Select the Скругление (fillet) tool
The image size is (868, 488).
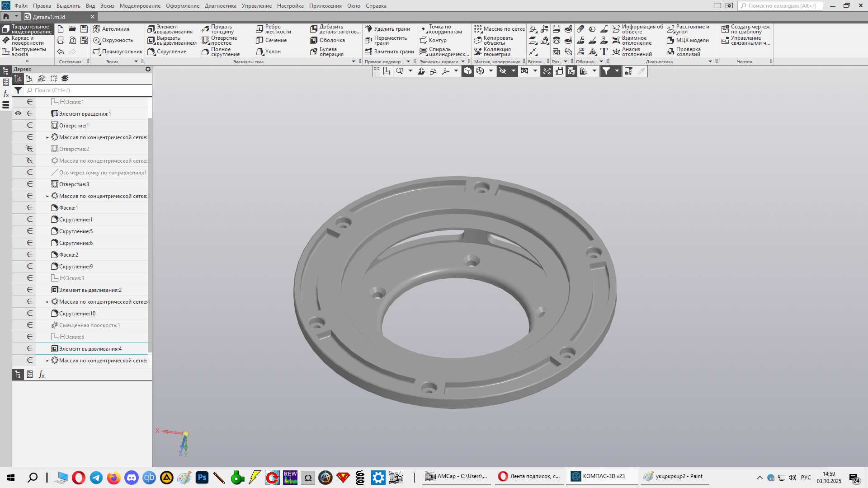pyautogui.click(x=167, y=52)
